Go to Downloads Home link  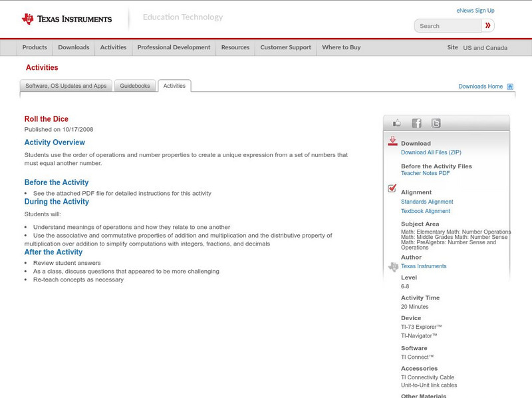click(x=480, y=87)
